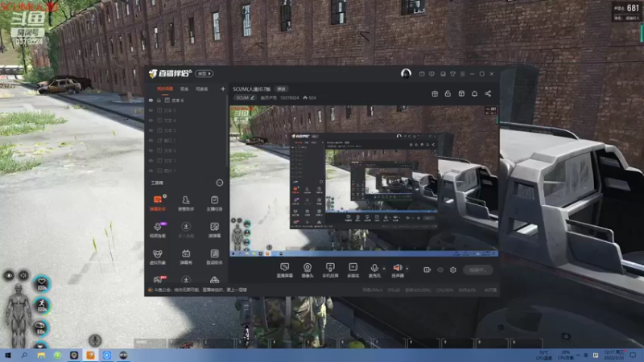
Task: Open the Windows Start menu
Action: [x=7, y=356]
